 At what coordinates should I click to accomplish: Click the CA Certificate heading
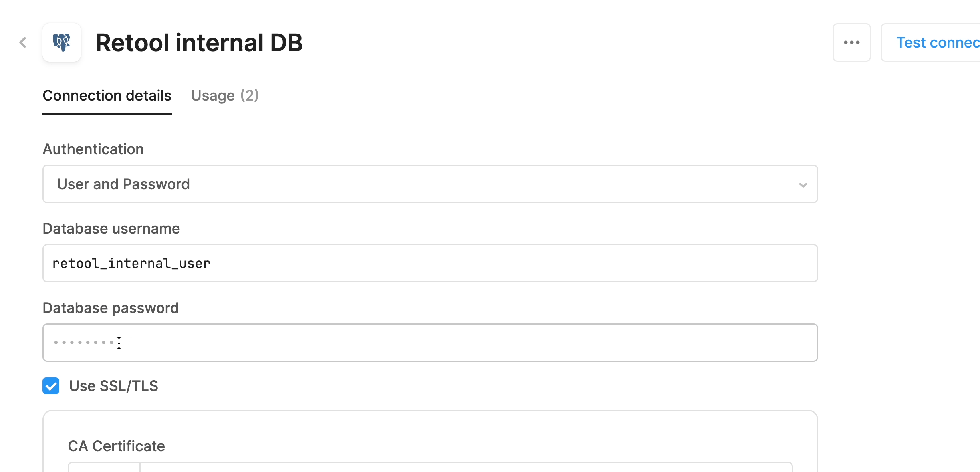116,446
